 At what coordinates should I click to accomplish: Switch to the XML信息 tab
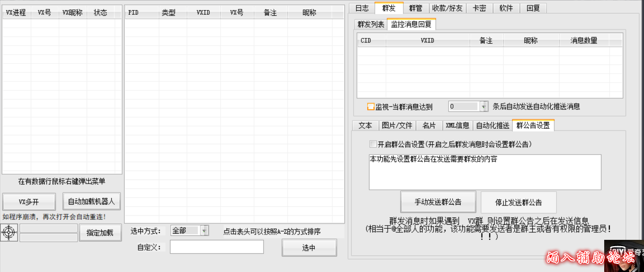[458, 126]
